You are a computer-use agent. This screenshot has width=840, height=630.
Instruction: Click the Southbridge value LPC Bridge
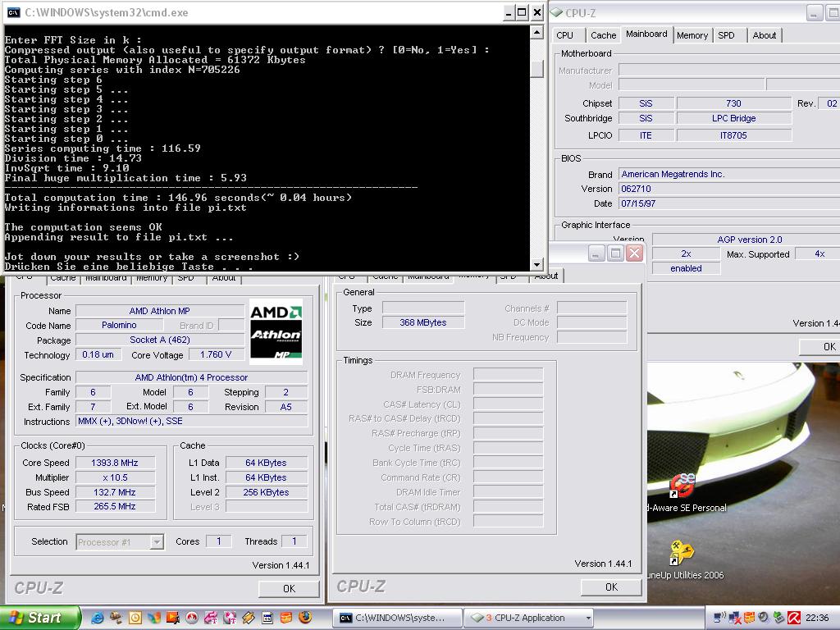(x=734, y=118)
